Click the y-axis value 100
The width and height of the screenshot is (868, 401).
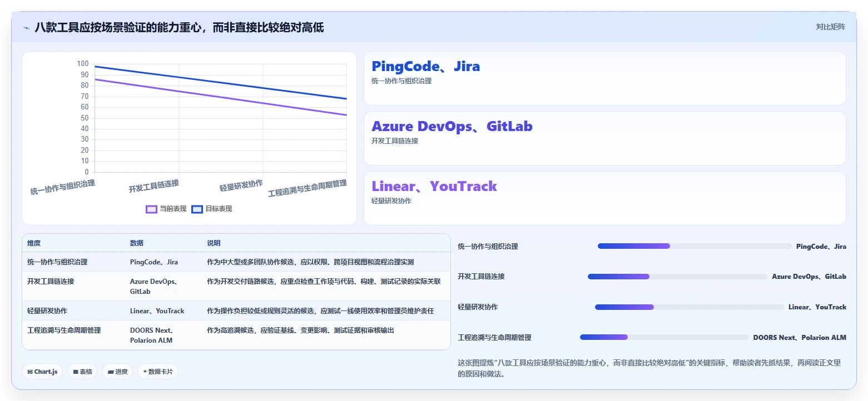83,64
